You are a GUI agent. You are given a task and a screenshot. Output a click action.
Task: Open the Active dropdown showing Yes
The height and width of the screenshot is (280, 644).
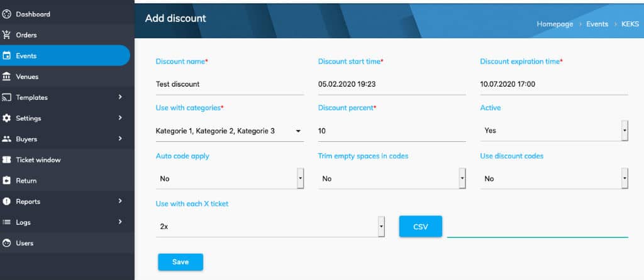pos(554,131)
